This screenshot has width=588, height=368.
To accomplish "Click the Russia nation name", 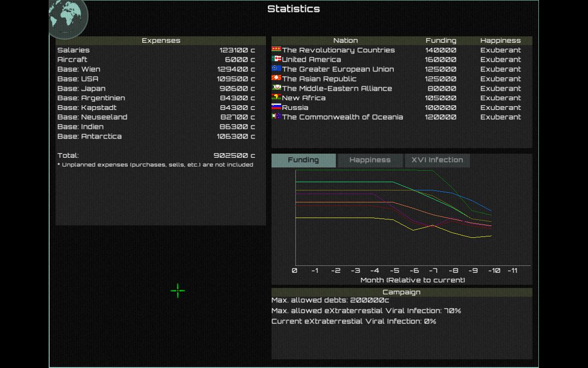I will coord(295,107).
